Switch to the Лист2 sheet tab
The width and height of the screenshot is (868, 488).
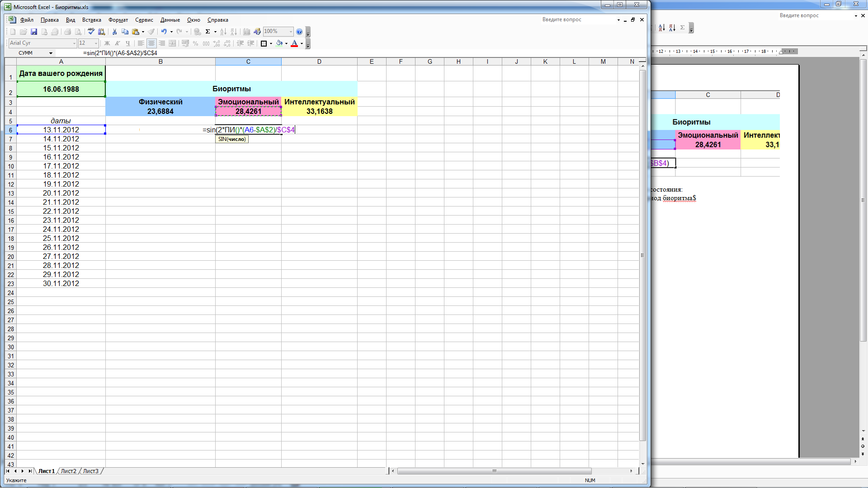point(69,471)
